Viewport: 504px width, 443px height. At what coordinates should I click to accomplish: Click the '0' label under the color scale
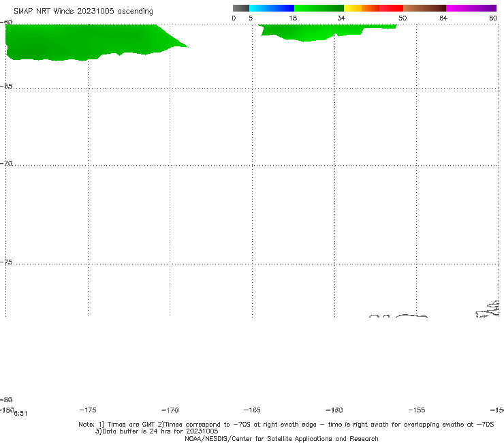[x=234, y=18]
